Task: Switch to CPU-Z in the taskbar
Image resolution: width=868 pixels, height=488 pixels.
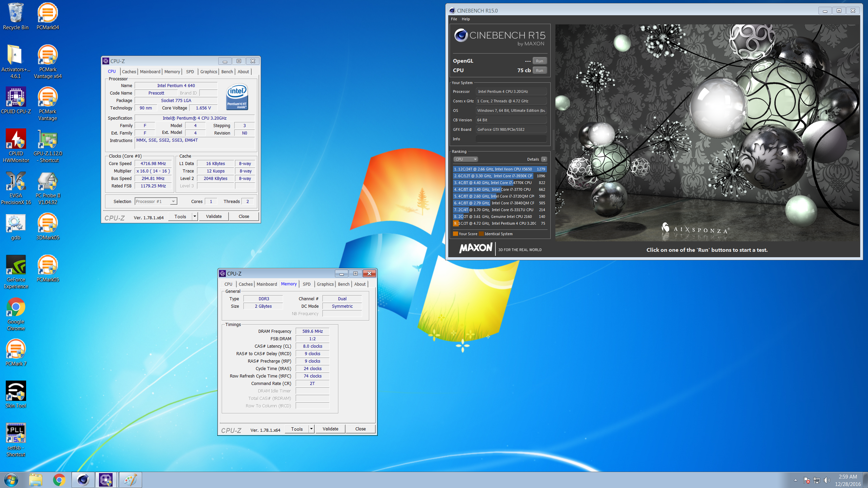Action: (106, 480)
